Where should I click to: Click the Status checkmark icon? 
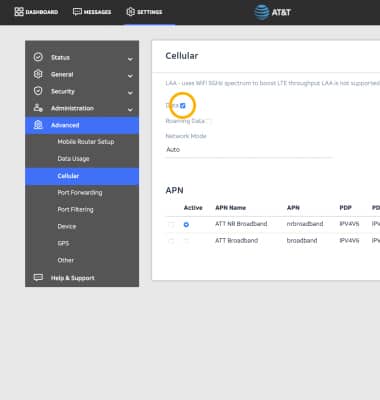(38, 57)
